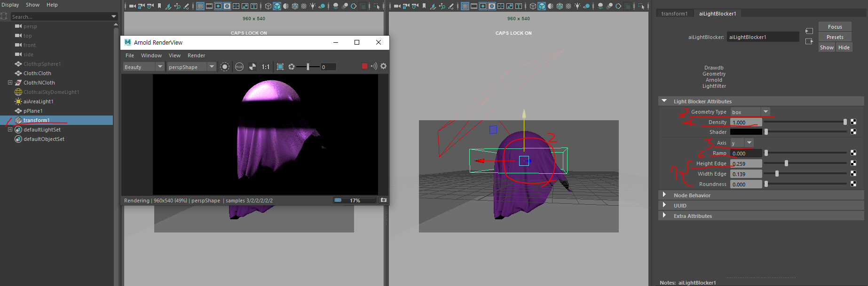Click Bookmarks icon in left viewport toolbar
Screen dimensions: 868x286
159,6
